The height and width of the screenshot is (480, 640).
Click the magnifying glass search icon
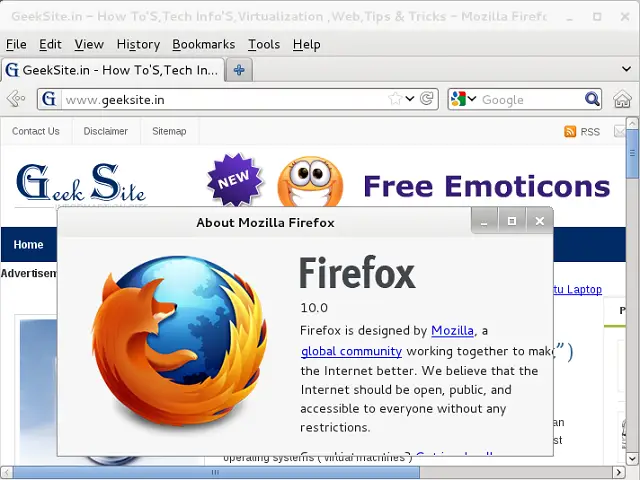[591, 99]
